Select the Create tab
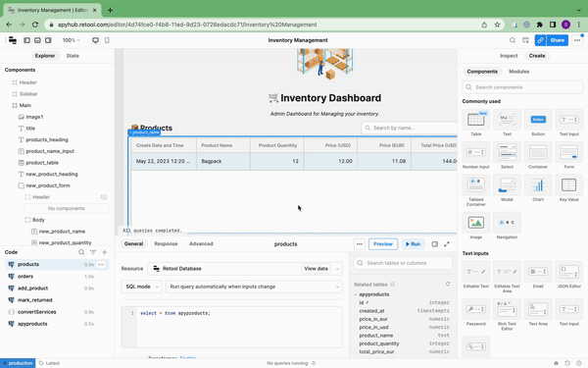This screenshot has height=368, width=588. point(537,56)
